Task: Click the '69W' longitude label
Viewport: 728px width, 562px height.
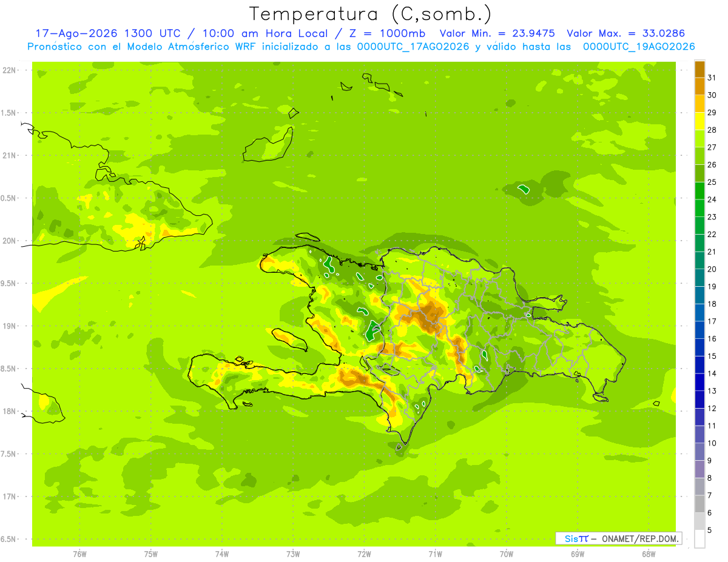Action: [x=578, y=554]
